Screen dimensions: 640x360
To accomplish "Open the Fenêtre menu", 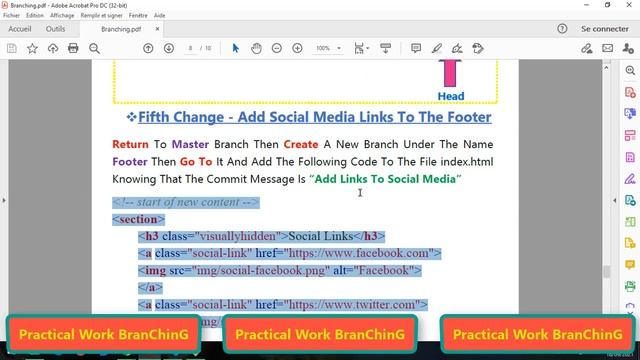I will coord(138,15).
